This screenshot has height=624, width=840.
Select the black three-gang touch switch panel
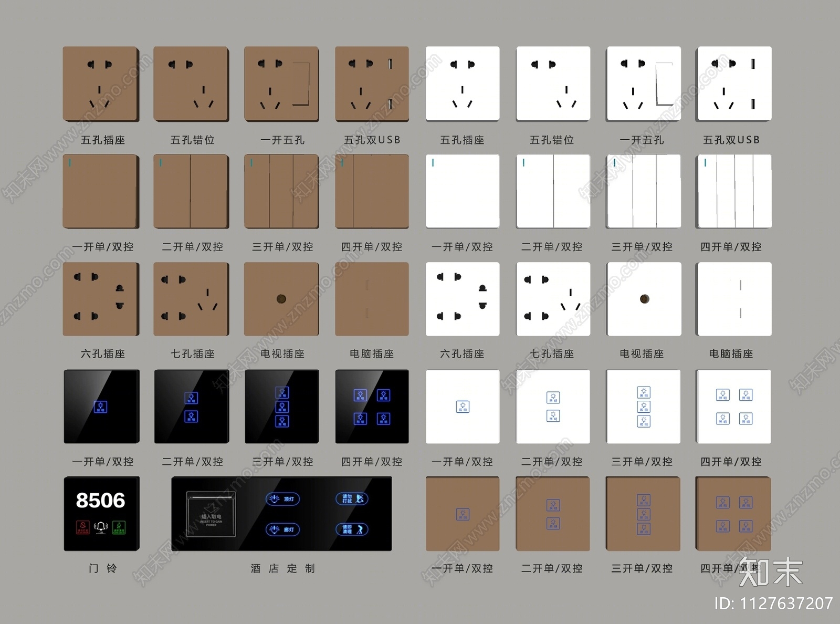point(282,407)
